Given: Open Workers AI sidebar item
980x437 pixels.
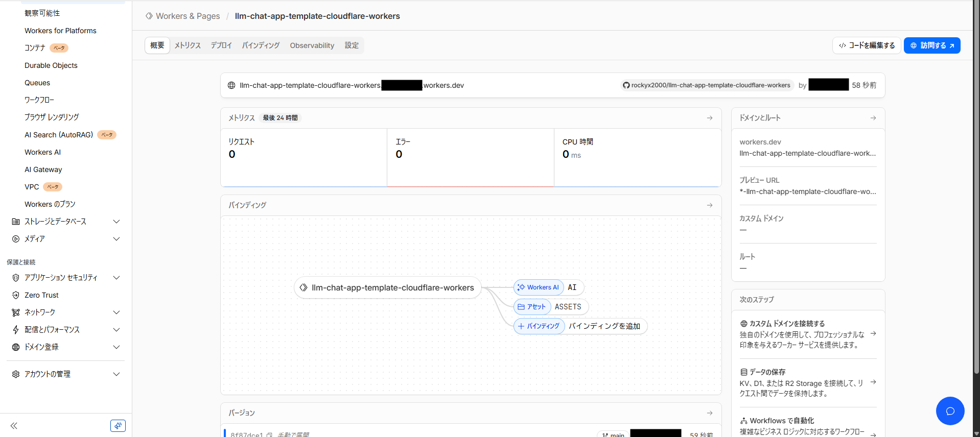Looking at the screenshot, I should (x=42, y=152).
